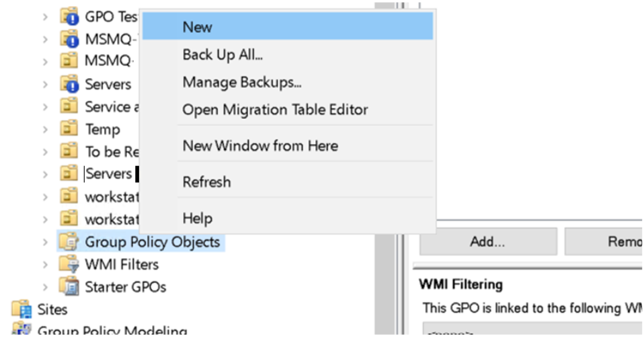The width and height of the screenshot is (644, 357).
Task: Click the Sites icon in tree
Action: (22, 309)
